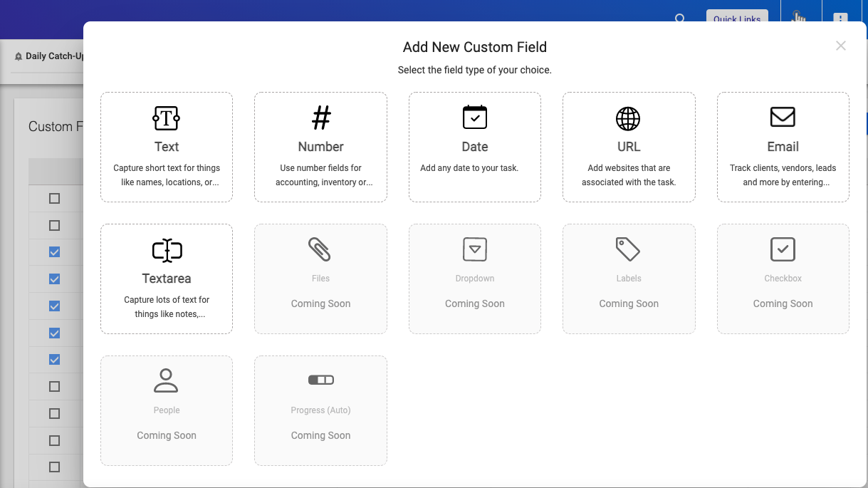Click the Progress (Auto) bar icon
The width and height of the screenshot is (868, 488).
click(x=320, y=380)
